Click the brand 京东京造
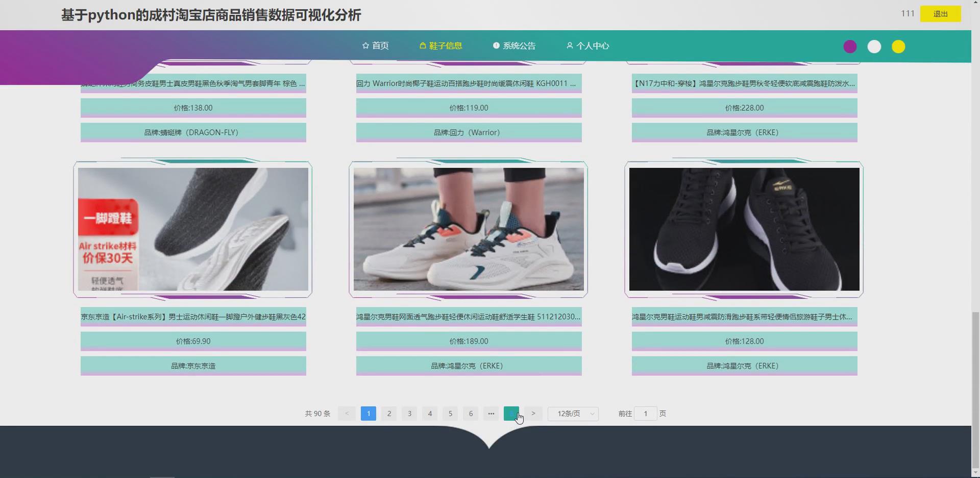 [x=193, y=366]
